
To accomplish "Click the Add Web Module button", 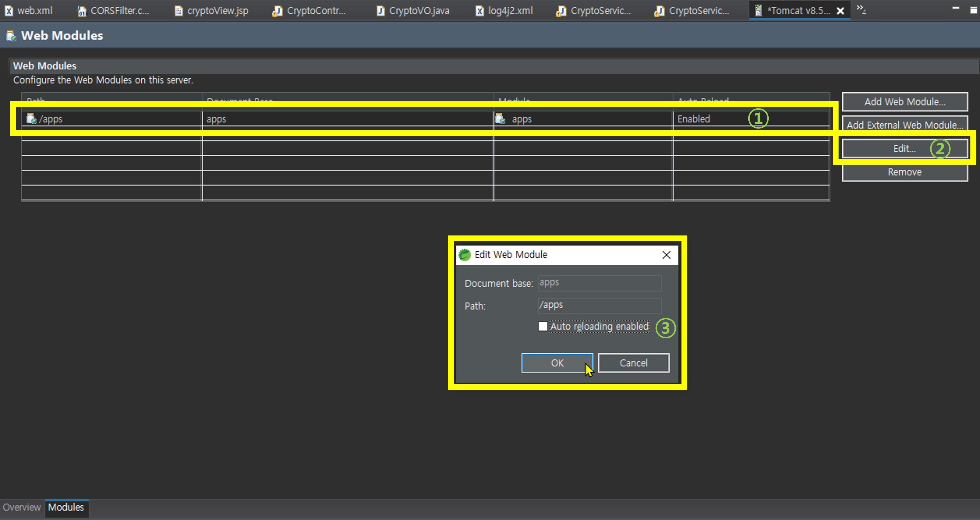I will (x=904, y=102).
